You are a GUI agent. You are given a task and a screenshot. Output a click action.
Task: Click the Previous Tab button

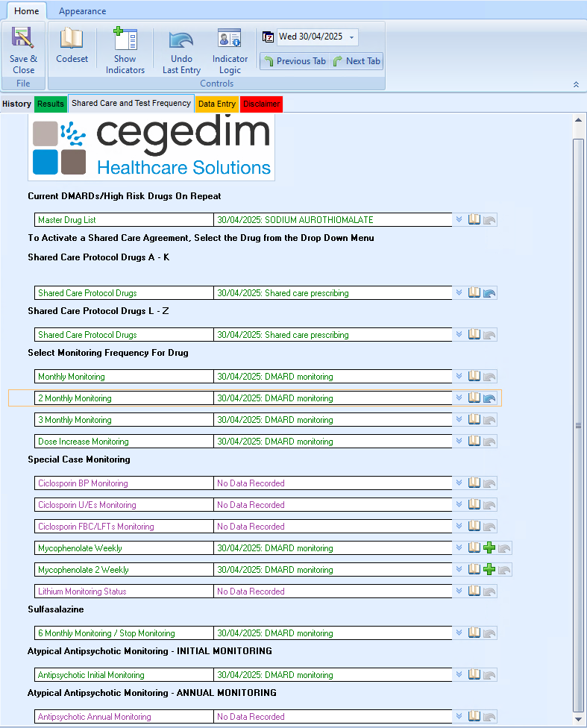(295, 61)
